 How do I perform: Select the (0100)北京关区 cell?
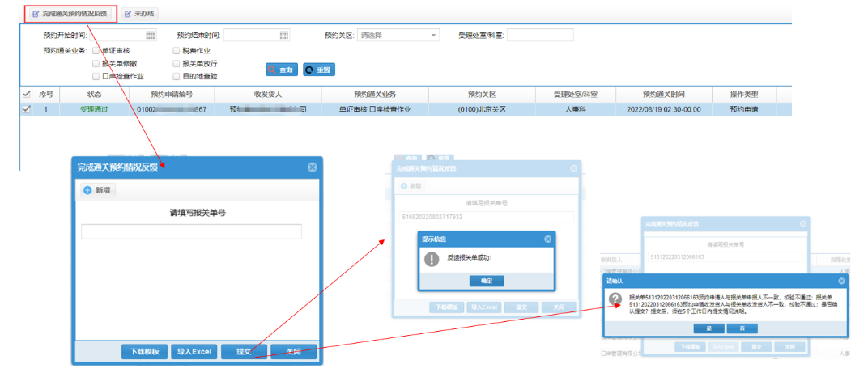coord(482,109)
